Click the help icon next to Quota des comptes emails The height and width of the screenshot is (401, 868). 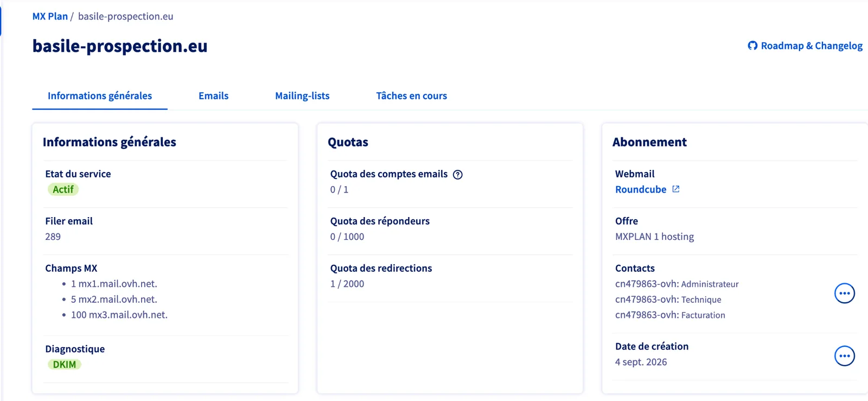click(x=458, y=175)
